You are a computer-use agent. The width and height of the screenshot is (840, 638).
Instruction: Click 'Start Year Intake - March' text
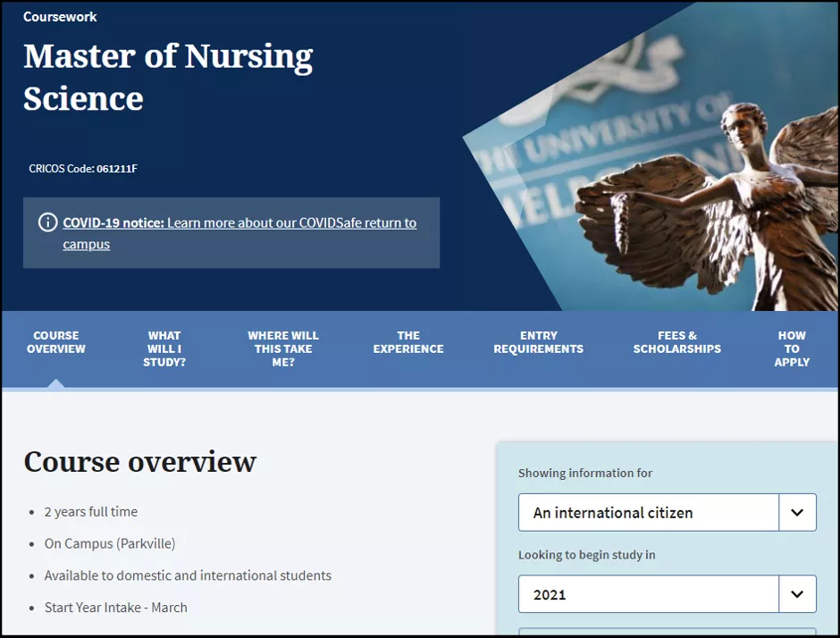point(115,608)
